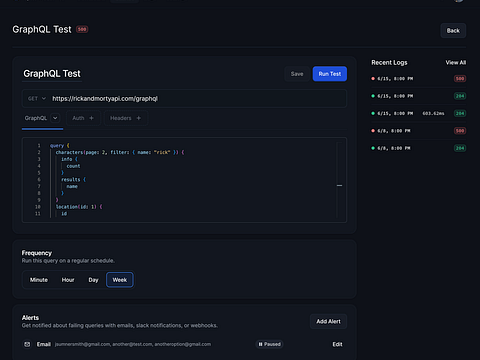This screenshot has height=360, width=480.
Task: Click red status dot on first log
Action: click(x=373, y=79)
